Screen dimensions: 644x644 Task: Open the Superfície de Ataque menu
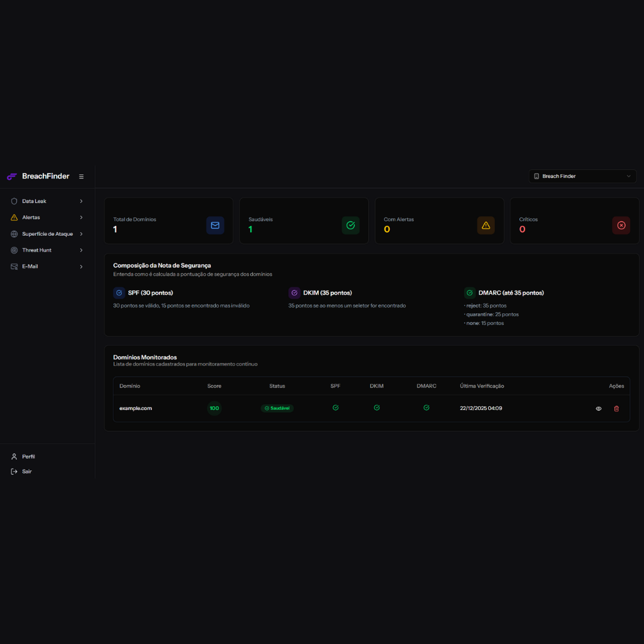(x=47, y=234)
